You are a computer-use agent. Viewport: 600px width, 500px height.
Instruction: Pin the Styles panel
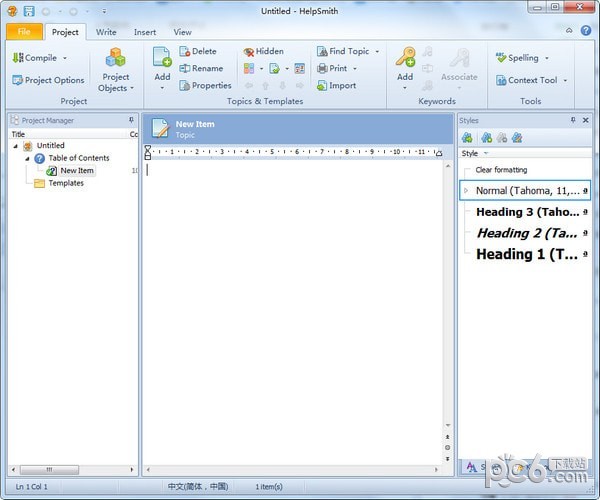pyautogui.click(x=573, y=120)
